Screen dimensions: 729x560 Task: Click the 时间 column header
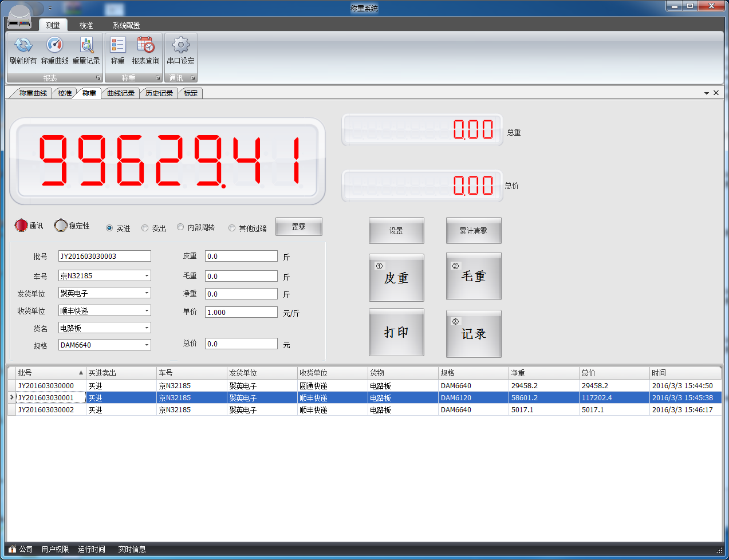click(685, 373)
